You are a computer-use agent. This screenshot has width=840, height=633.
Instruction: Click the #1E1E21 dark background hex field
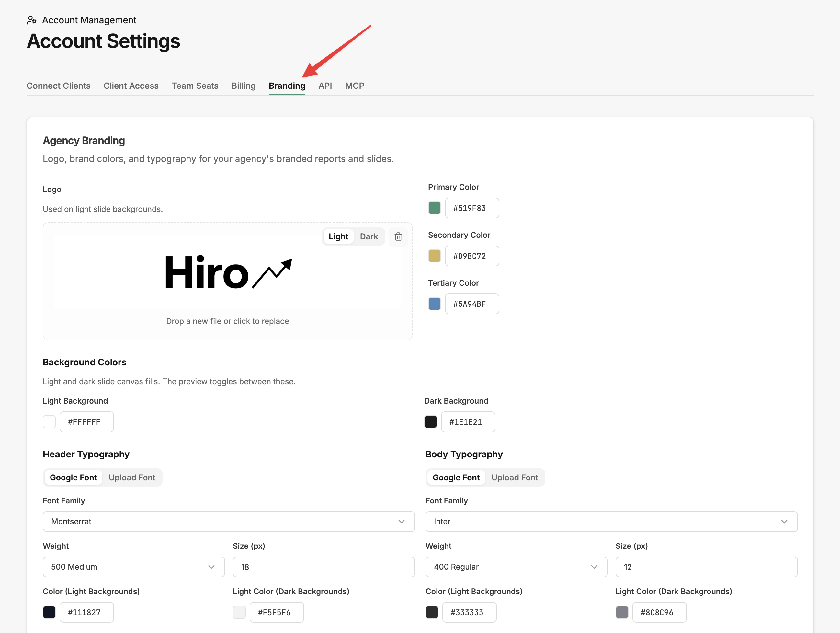tap(468, 422)
